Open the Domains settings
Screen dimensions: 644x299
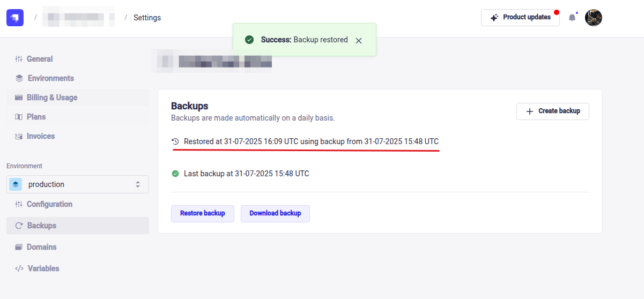41,247
